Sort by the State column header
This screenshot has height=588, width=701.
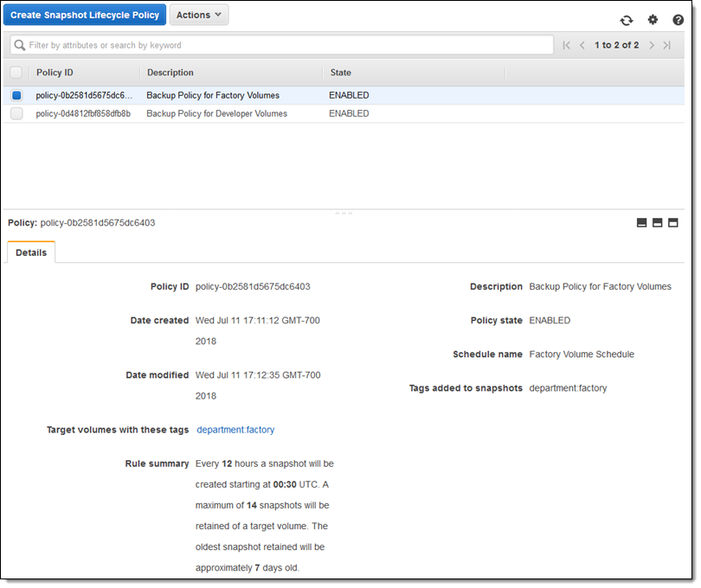tap(340, 73)
